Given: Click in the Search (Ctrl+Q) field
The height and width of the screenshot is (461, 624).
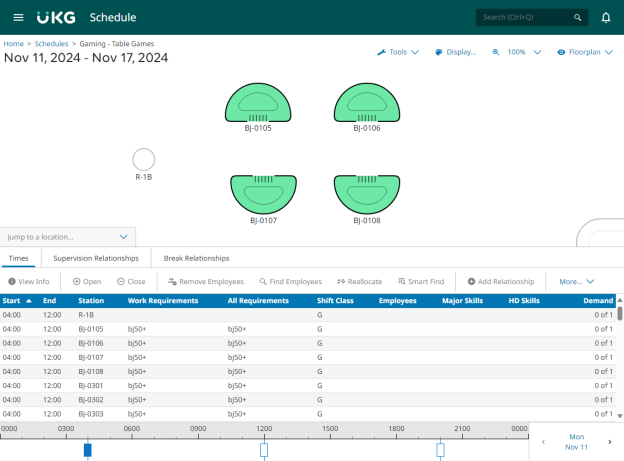Looking at the screenshot, I should point(532,18).
